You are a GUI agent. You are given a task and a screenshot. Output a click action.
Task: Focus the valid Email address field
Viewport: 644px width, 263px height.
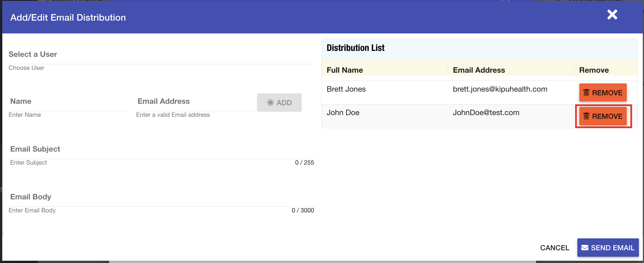point(194,115)
